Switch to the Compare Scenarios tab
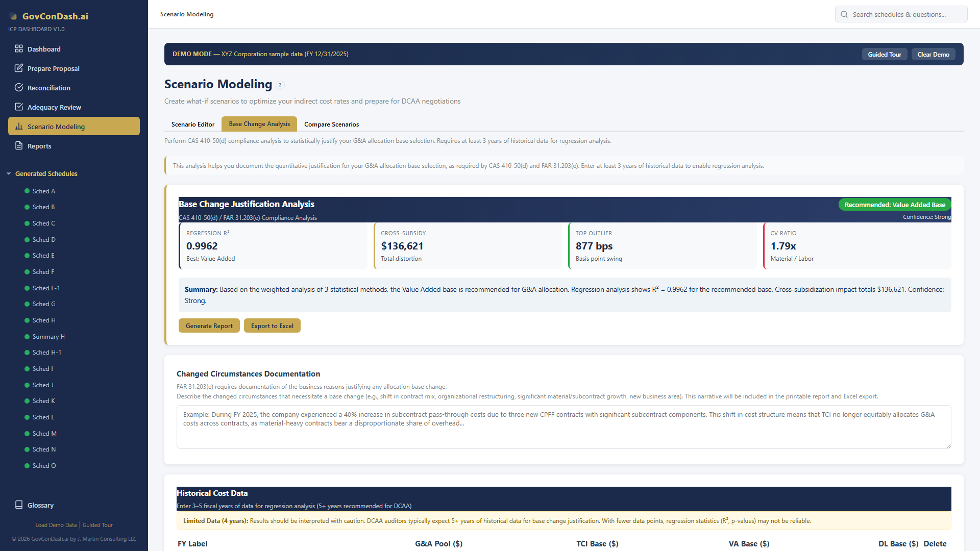980x551 pixels. [331, 124]
